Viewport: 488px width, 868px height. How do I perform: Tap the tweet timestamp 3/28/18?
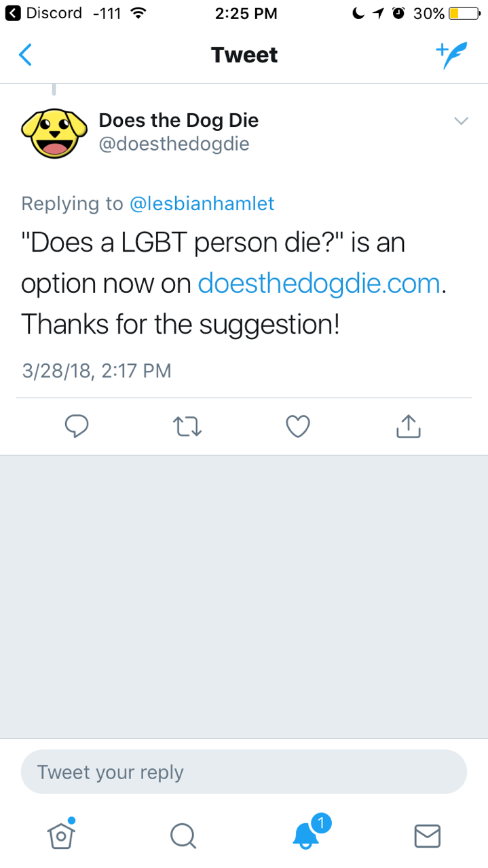(96, 371)
